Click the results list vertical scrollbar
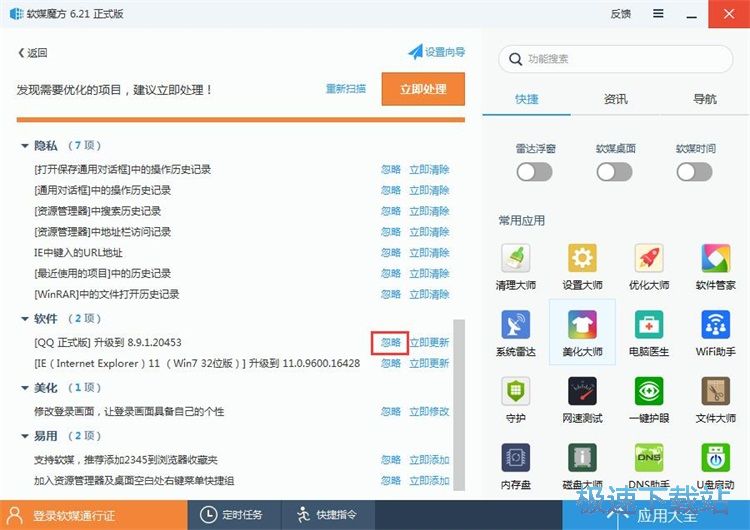This screenshot has height=530, width=750. point(459,405)
